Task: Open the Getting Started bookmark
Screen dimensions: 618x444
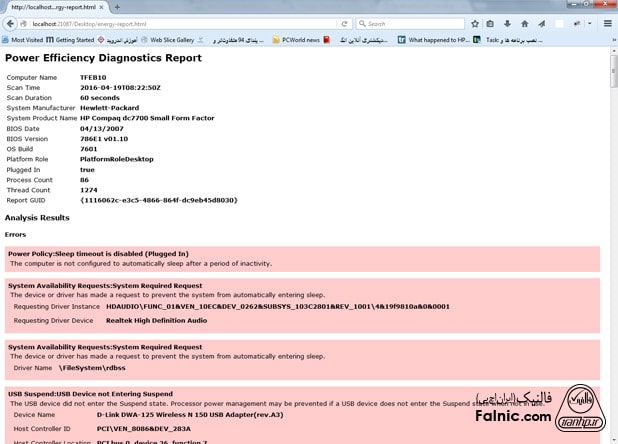Action: pyautogui.click(x=70, y=40)
